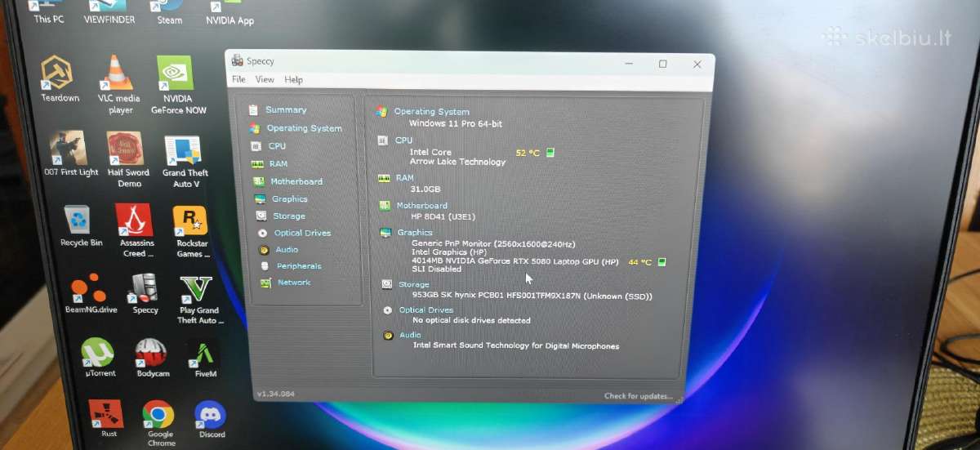The width and height of the screenshot is (980, 450).
Task: Click the speaker icon beside Audio heading
Action: tap(387, 336)
